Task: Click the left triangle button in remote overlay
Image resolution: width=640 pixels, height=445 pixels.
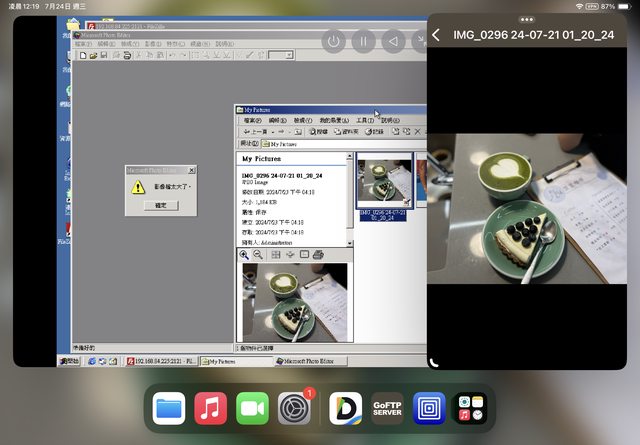Action: [x=394, y=42]
